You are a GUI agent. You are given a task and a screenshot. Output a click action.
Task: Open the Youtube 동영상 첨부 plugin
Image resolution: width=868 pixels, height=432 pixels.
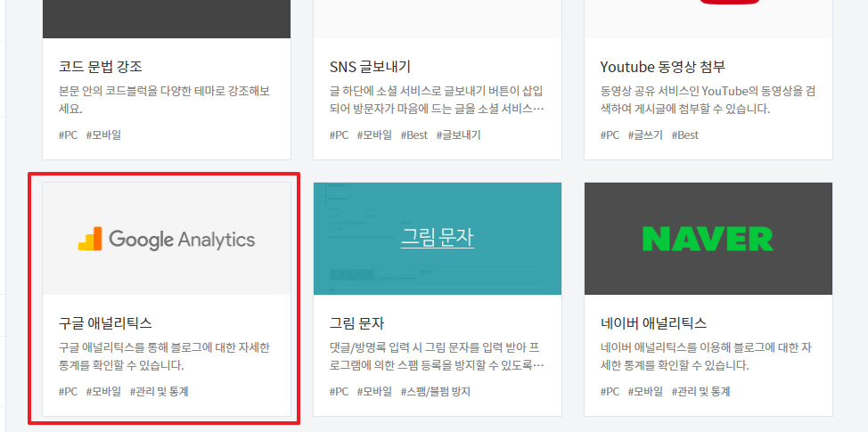(663, 67)
